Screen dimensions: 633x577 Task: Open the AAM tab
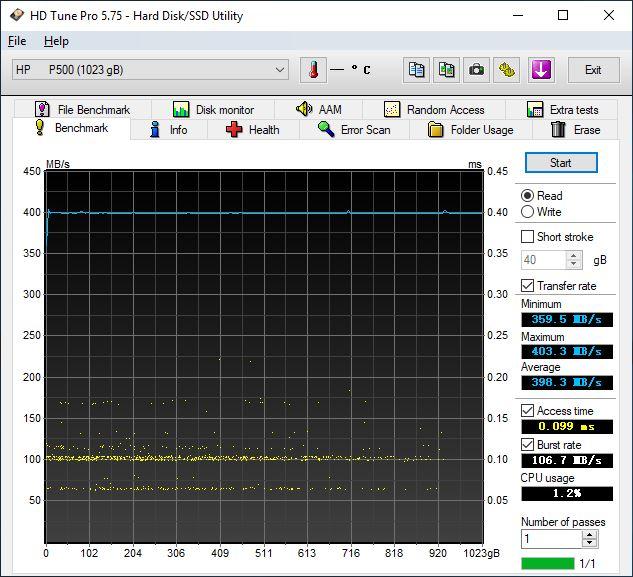pyautogui.click(x=319, y=109)
